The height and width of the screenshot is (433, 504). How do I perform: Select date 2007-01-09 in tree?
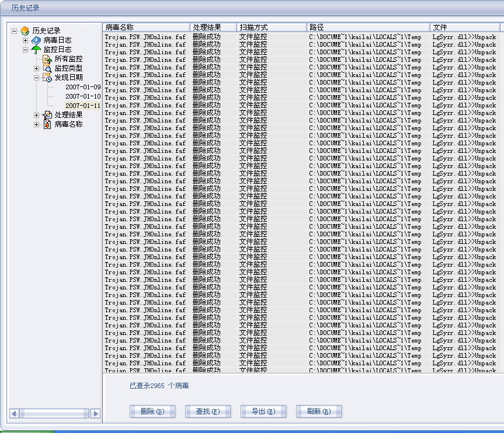[x=83, y=87]
